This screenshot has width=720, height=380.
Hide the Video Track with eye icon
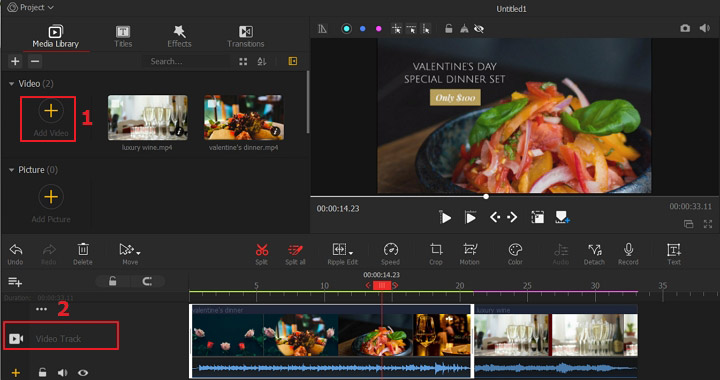(x=83, y=373)
